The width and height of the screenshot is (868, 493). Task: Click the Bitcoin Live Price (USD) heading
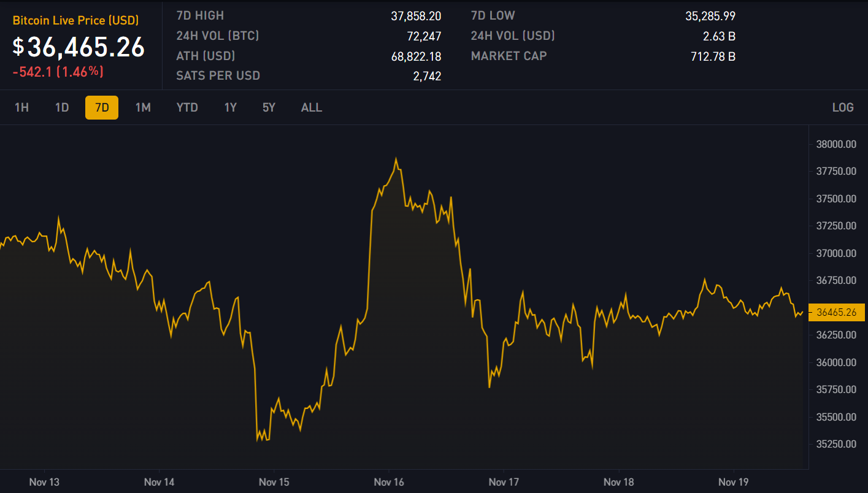click(x=75, y=20)
